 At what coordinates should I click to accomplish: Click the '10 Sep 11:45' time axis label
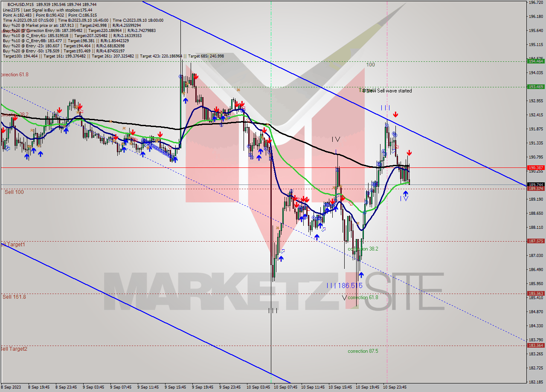(314, 388)
